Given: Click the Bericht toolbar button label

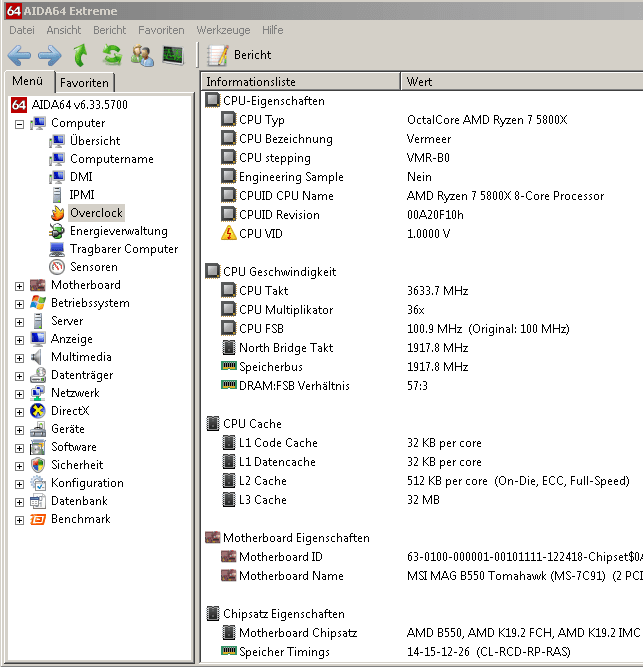Looking at the screenshot, I should (x=252, y=55).
